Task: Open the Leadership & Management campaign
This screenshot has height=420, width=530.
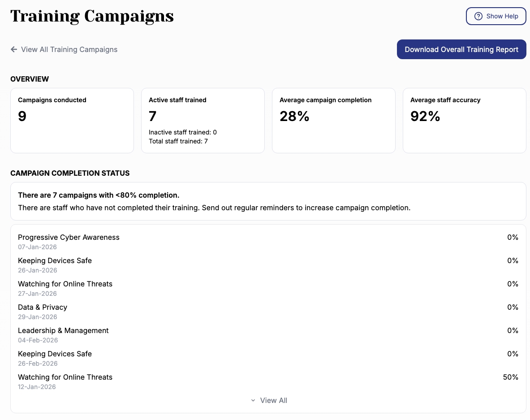Action: point(63,330)
